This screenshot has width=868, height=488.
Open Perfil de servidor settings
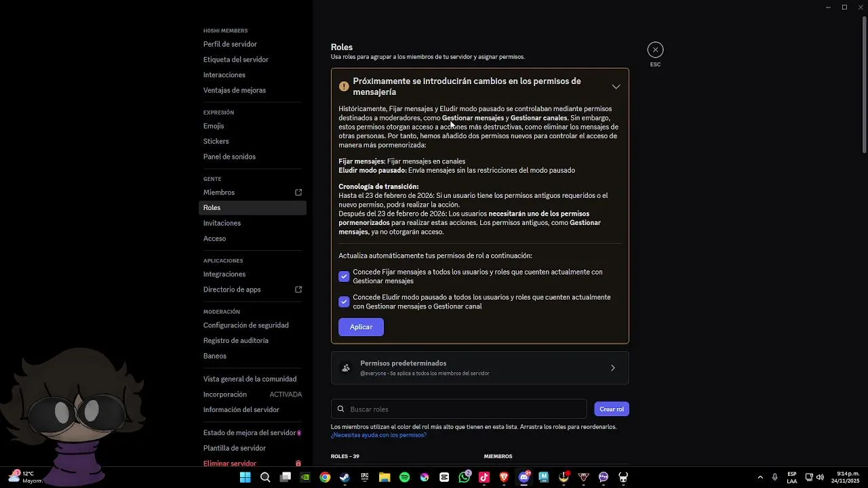(230, 44)
